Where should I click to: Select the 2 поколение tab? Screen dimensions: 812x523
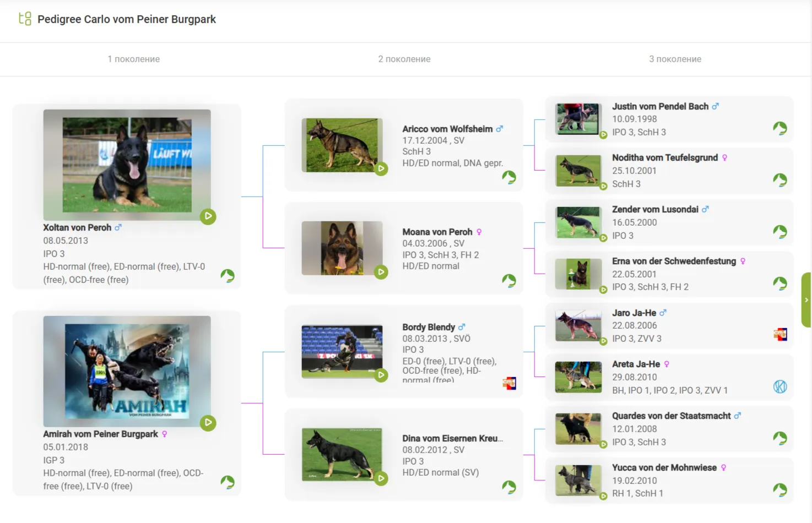click(404, 59)
